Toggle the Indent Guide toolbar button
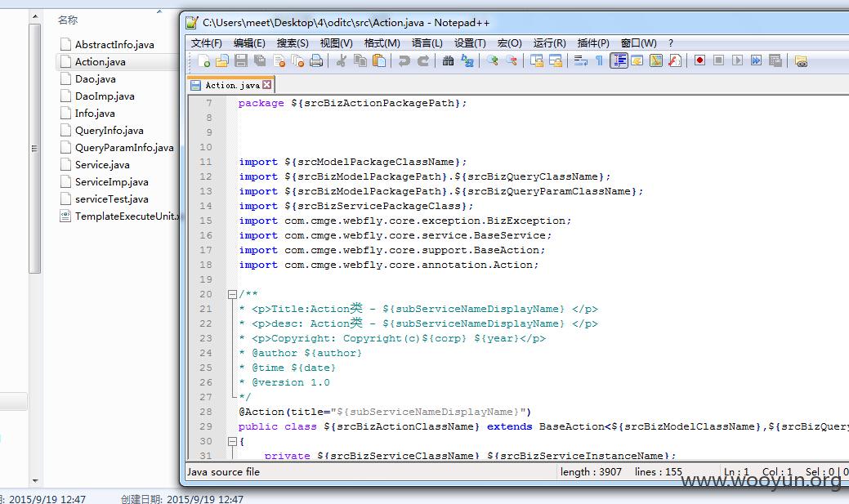Viewport: 849px width, 504px height. [x=619, y=60]
